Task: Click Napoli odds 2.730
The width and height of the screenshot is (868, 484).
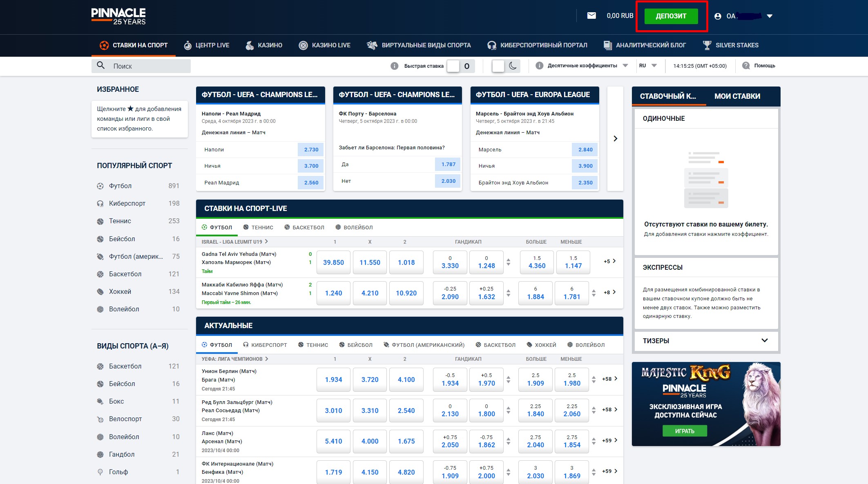Action: pos(311,150)
